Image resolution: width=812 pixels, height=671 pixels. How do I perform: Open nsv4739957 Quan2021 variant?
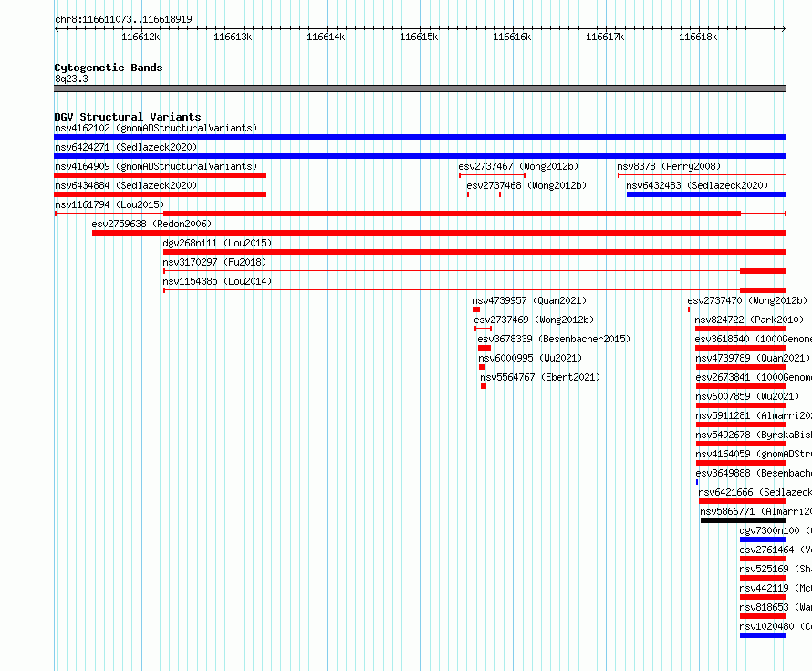(x=529, y=300)
